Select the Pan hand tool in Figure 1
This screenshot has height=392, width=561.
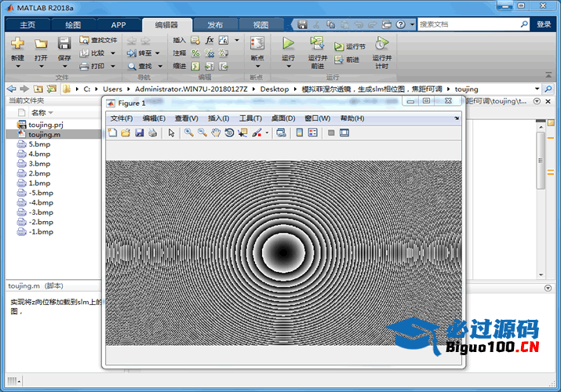click(x=216, y=133)
